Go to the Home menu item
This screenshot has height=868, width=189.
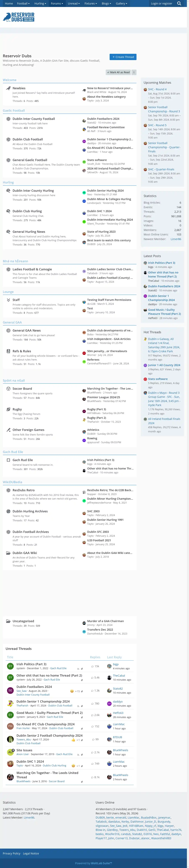point(9,3)
